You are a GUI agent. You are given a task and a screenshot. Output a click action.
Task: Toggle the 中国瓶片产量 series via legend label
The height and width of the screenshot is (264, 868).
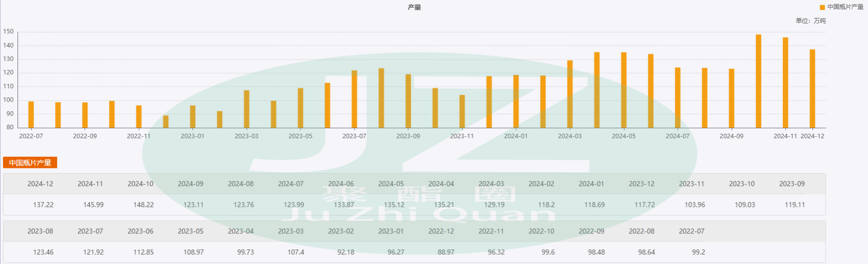[845, 7]
